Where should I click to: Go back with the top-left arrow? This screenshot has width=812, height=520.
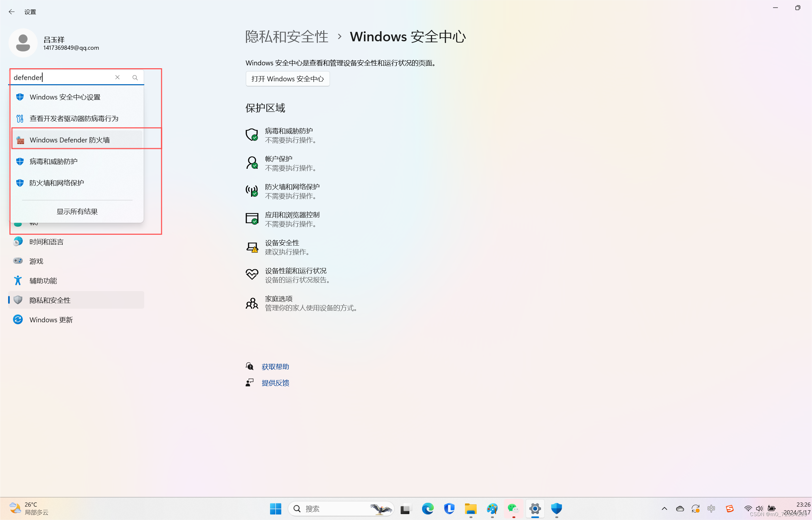click(x=11, y=12)
